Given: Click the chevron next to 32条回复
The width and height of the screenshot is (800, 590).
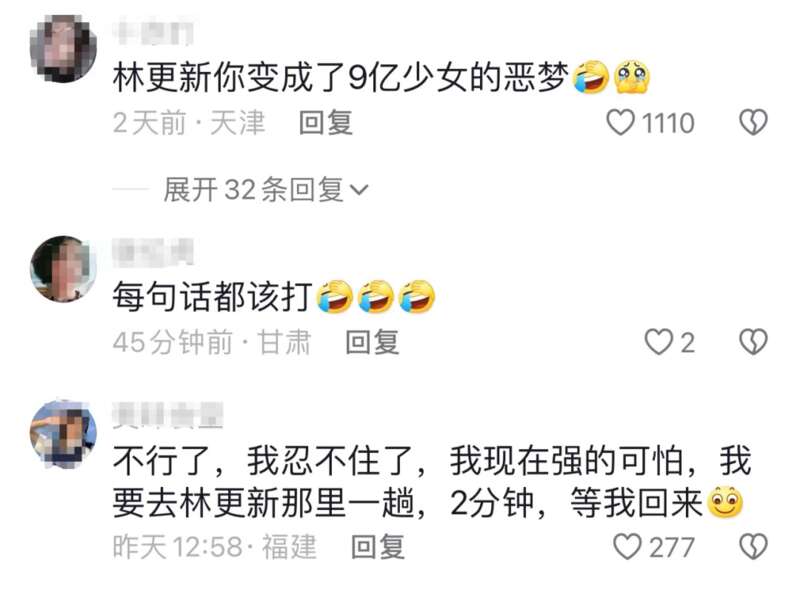Looking at the screenshot, I should coord(359,190).
